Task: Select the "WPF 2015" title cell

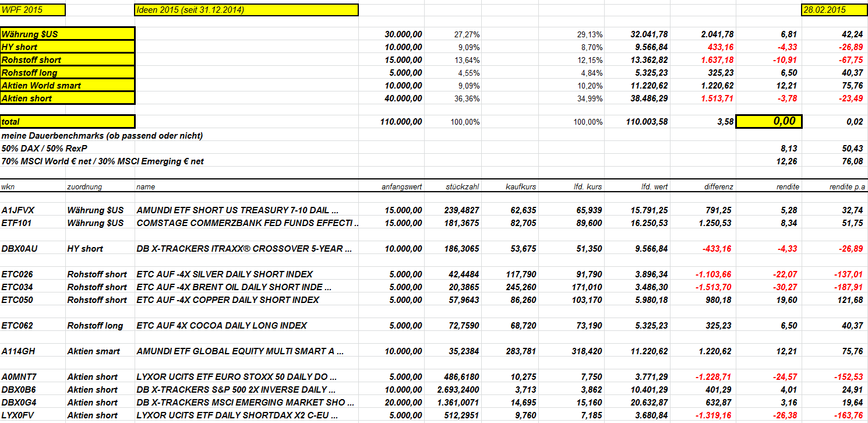Action: point(33,10)
